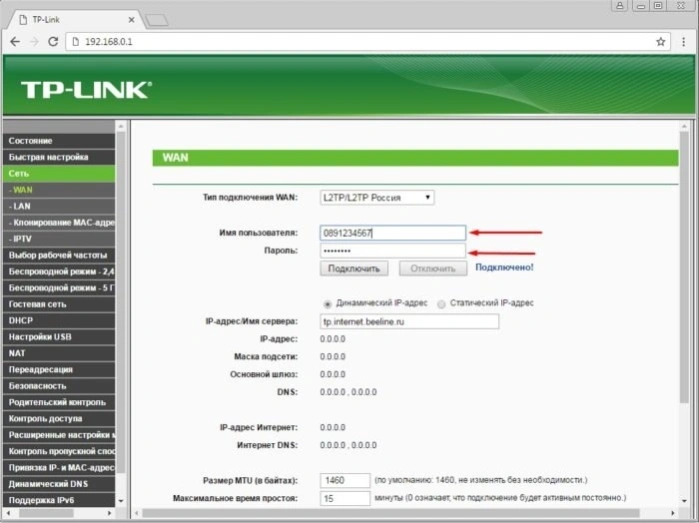
Task: Open Контроль доступа menu item
Action: click(x=59, y=419)
